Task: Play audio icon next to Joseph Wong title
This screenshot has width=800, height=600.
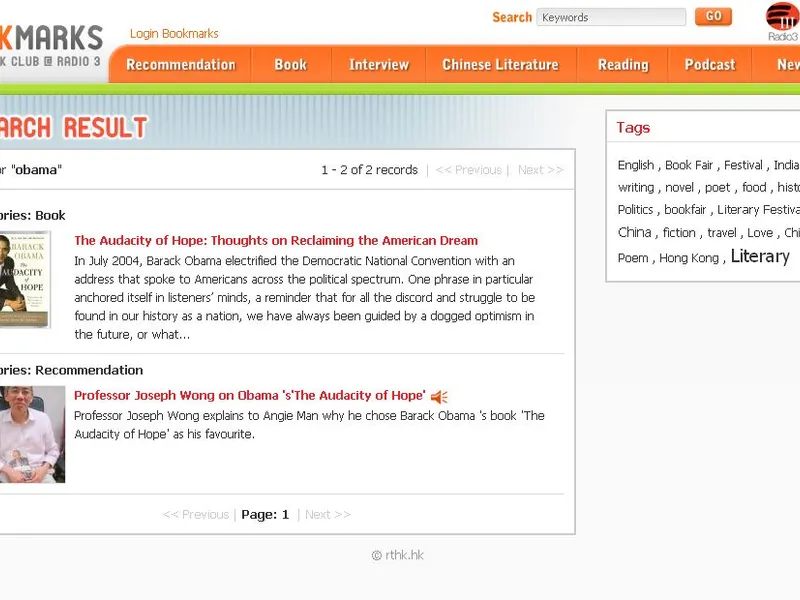Action: pyautogui.click(x=439, y=396)
